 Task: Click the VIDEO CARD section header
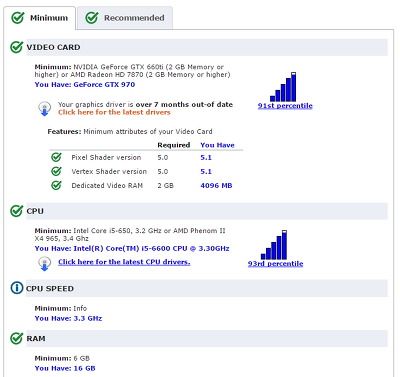click(x=207, y=47)
